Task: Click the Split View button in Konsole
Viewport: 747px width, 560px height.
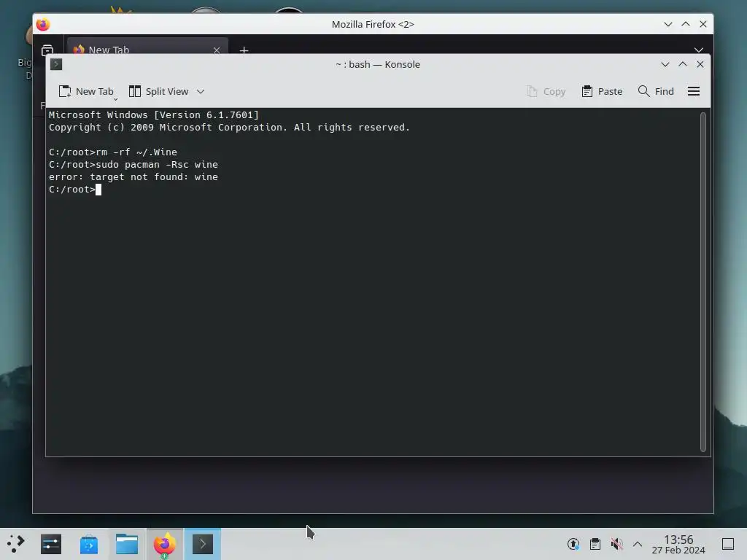Action: point(159,91)
